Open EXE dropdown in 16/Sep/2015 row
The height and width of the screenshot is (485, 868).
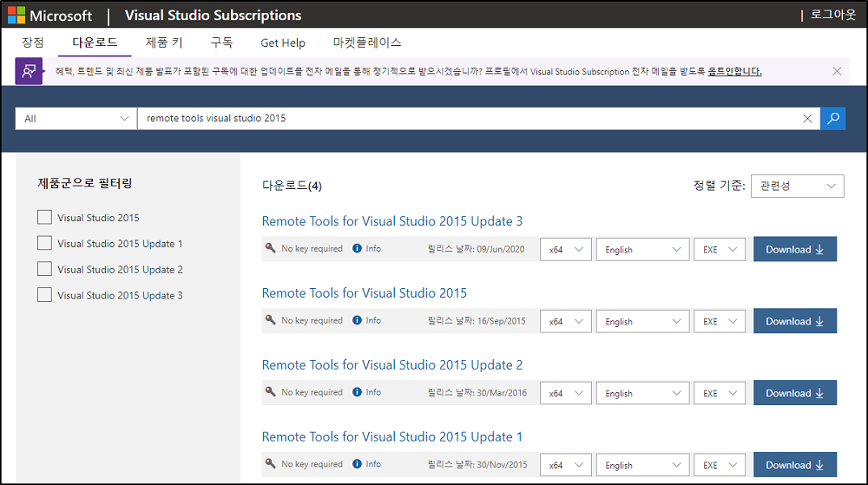(720, 321)
